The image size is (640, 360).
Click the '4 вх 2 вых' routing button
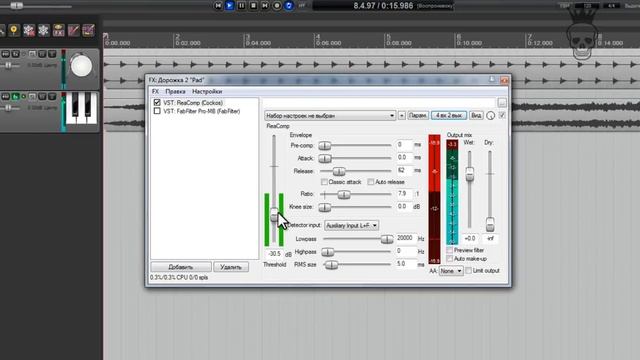(449, 116)
